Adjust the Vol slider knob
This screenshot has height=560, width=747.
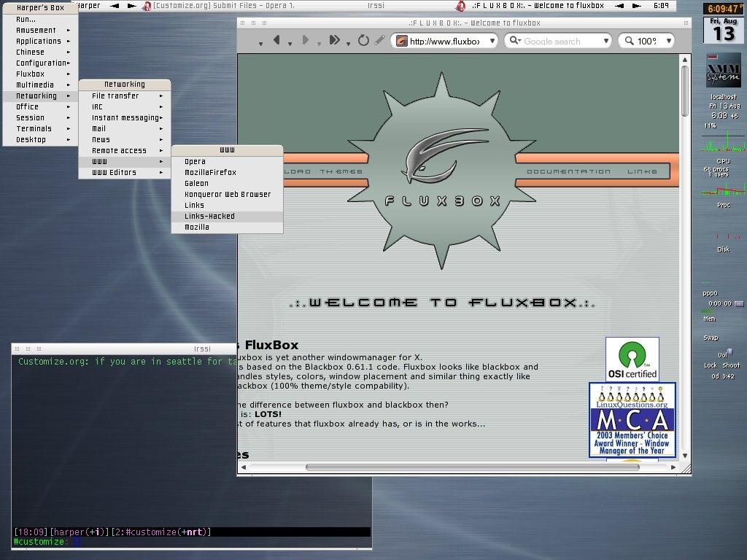pyautogui.click(x=729, y=352)
